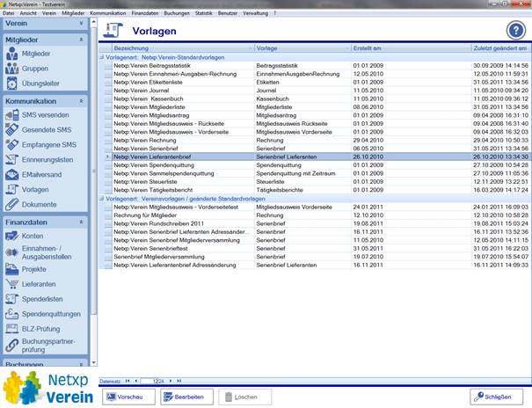
Task: Open the Vorlagen sidebar icon
Action: point(12,190)
